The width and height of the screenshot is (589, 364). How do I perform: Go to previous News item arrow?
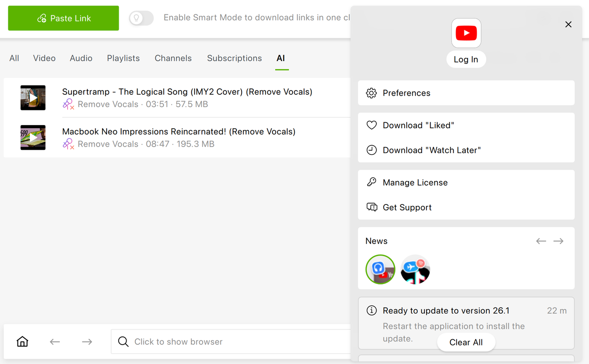coord(541,241)
